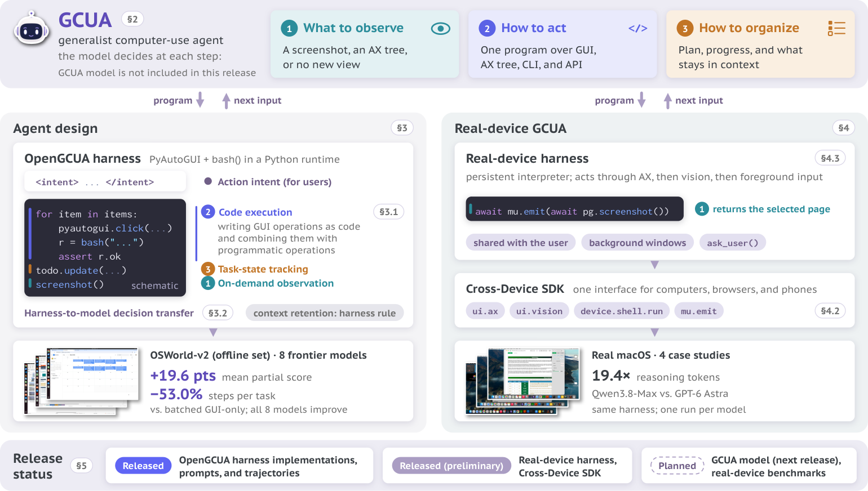This screenshot has height=491, width=868.
Task: Click the checklist icon in How to organize
Action: coord(836,28)
